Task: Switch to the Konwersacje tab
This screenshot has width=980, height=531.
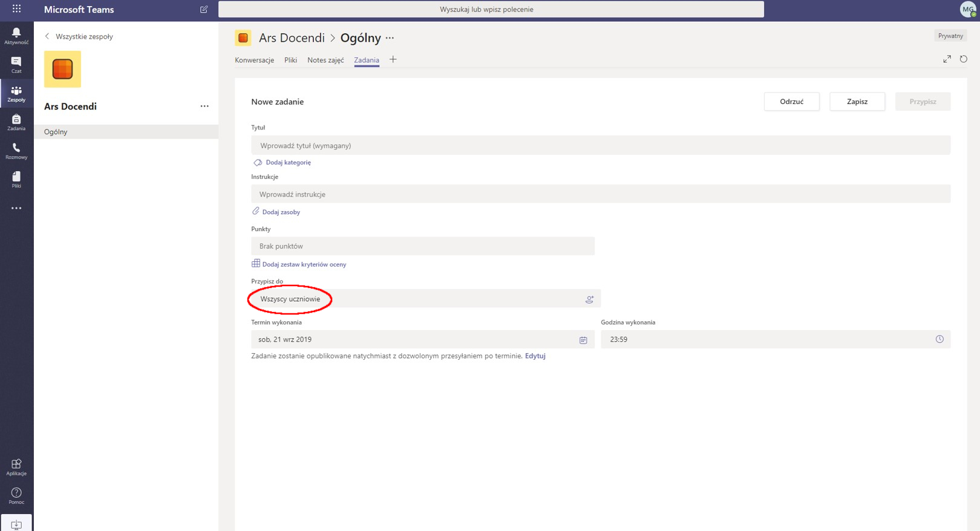Action: pyautogui.click(x=255, y=60)
